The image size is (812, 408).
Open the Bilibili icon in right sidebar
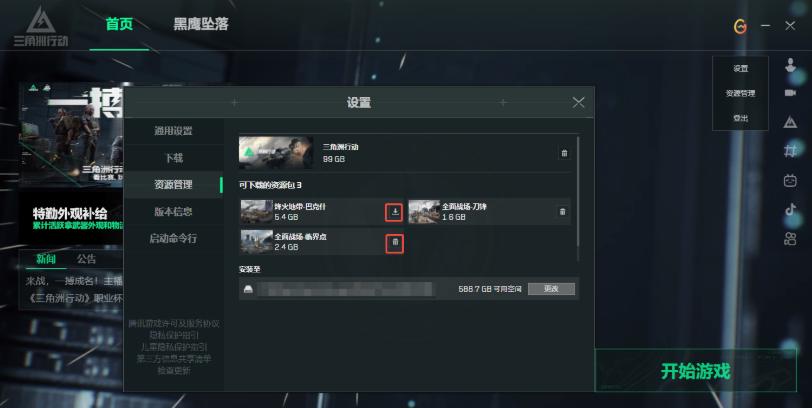click(790, 181)
